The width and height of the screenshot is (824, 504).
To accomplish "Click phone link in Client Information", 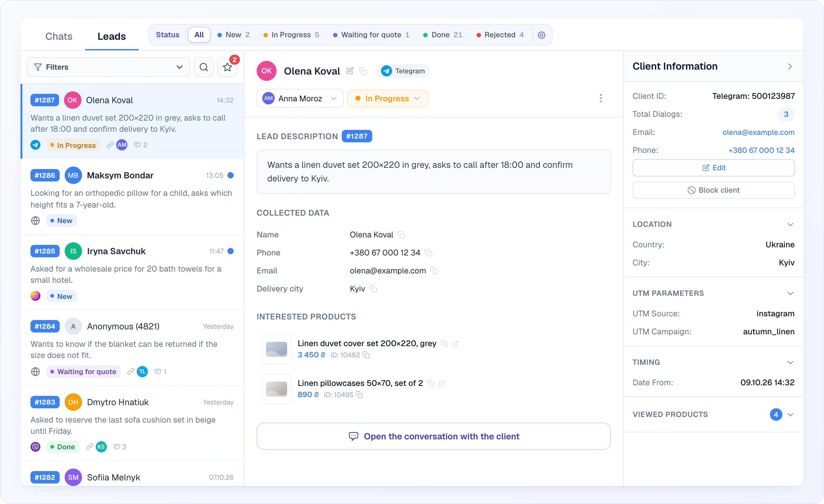I will click(761, 150).
